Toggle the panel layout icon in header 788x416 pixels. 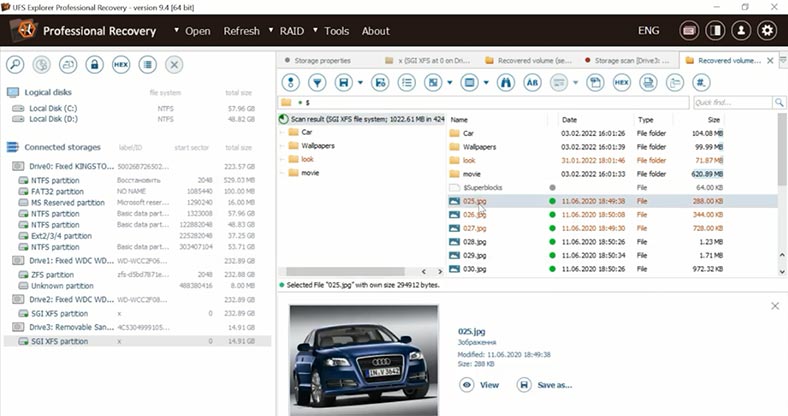715,31
